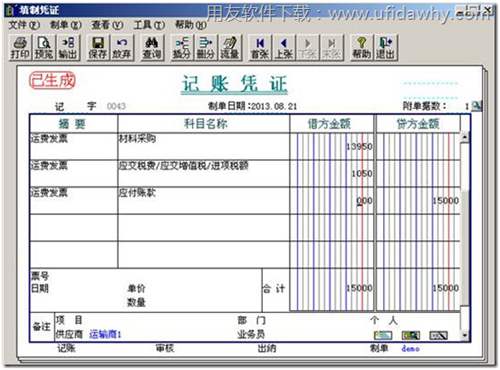The height and width of the screenshot is (370, 500).
Task: Open the 帮助(H) menu
Action: pyautogui.click(x=191, y=25)
